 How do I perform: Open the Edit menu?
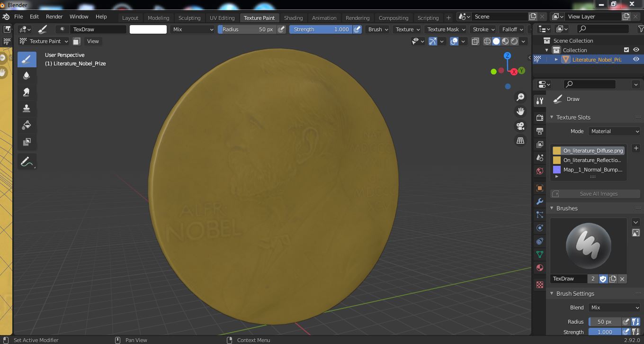coord(34,17)
